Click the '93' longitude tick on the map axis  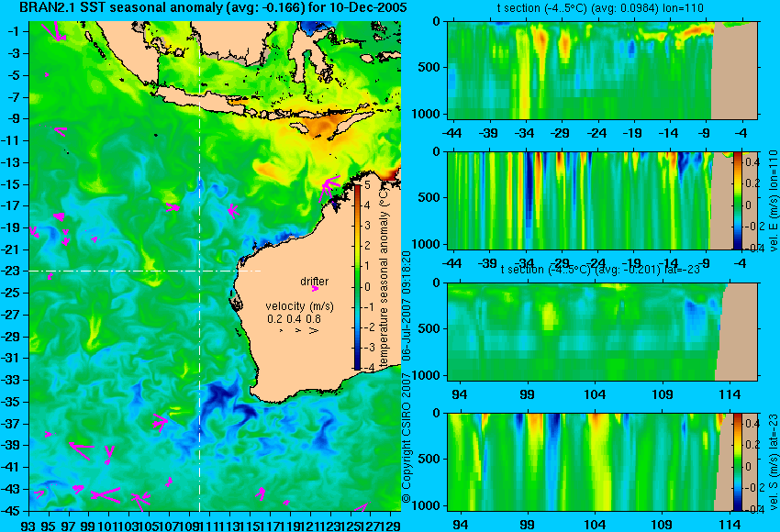click(28, 525)
